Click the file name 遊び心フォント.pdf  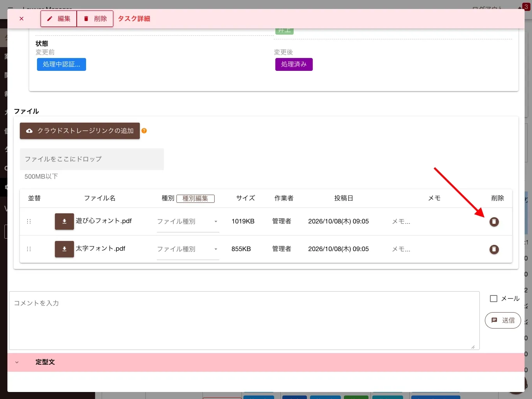[x=104, y=221]
